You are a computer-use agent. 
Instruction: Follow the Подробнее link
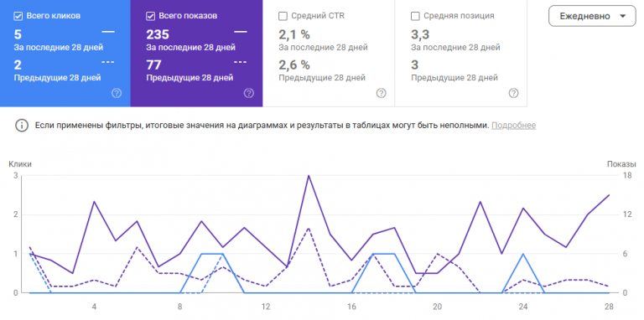pos(513,125)
